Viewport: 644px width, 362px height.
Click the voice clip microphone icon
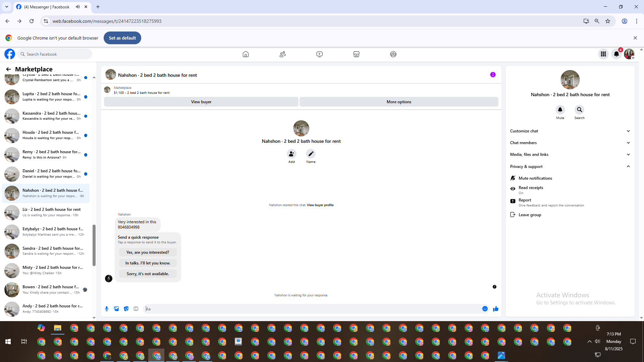pyautogui.click(x=107, y=309)
